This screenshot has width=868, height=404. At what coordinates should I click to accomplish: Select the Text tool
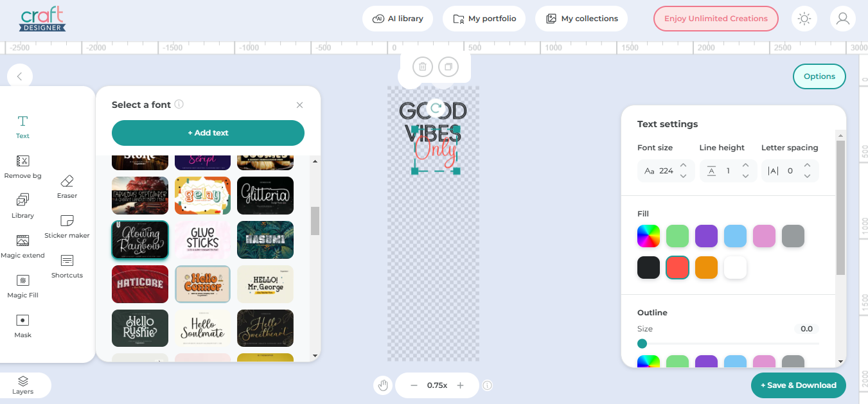click(x=22, y=127)
